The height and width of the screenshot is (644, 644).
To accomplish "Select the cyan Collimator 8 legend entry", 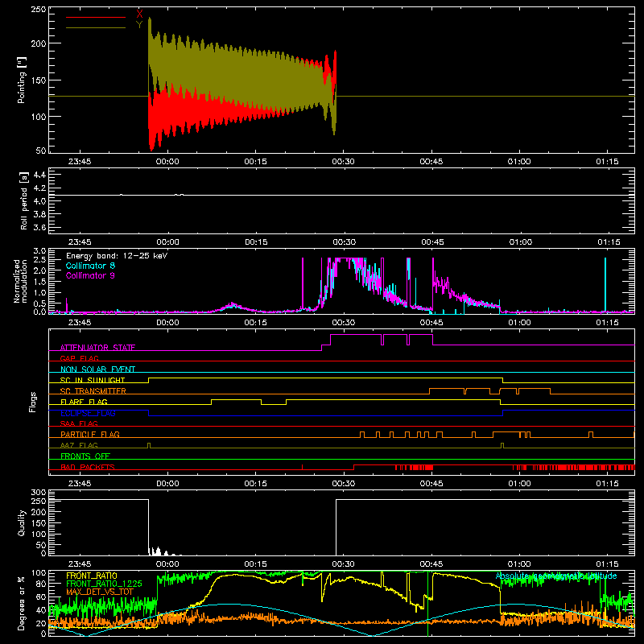I will click(x=90, y=266).
